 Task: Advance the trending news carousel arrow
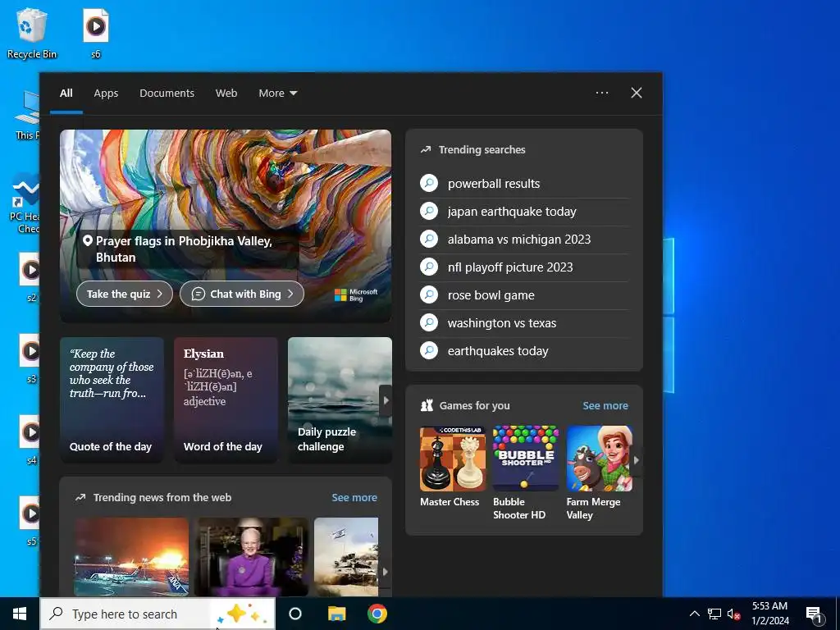tap(385, 572)
